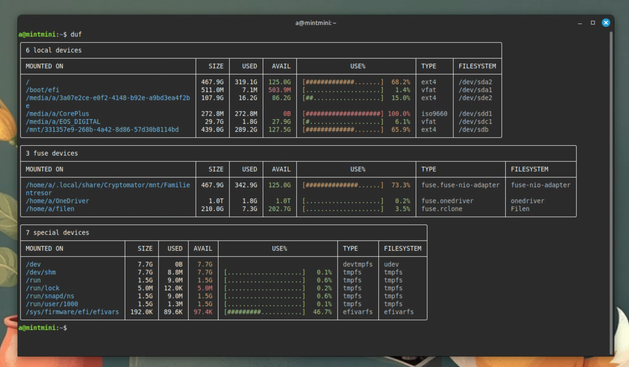The image size is (629, 367).
Task: Click the 342.9G used value
Action: tap(246, 185)
